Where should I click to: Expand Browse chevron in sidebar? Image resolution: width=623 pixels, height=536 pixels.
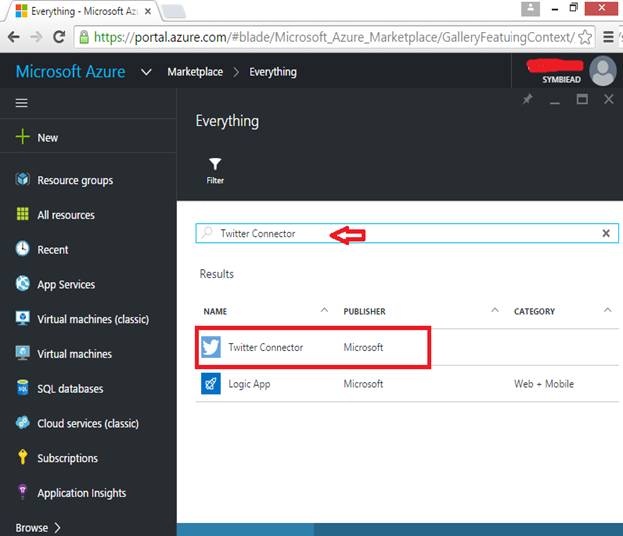coord(57,527)
